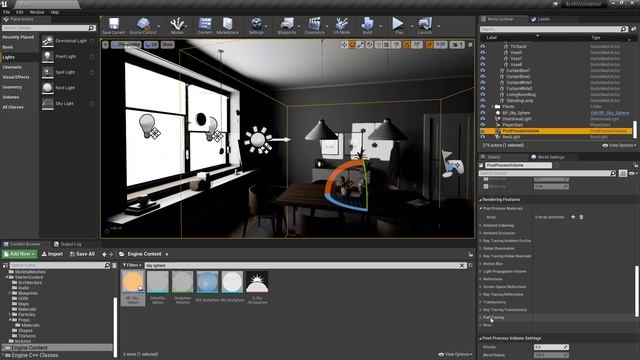
Task: Open the Blueprints toolbar icon
Action: (287, 25)
